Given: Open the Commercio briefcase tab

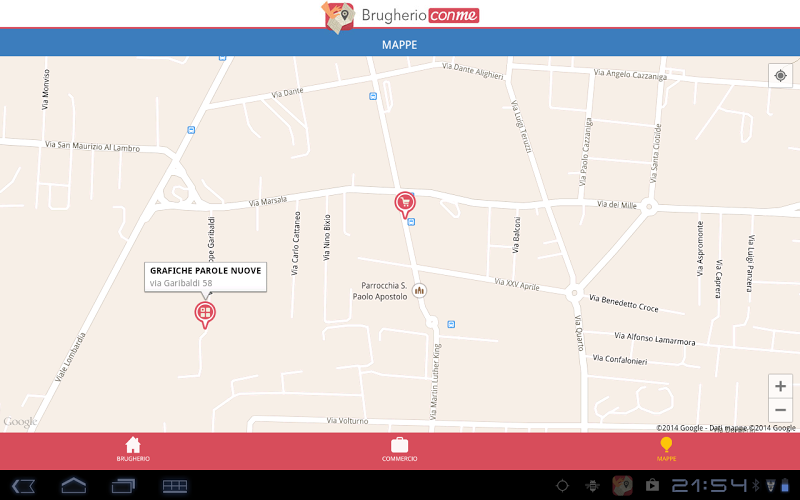Looking at the screenshot, I should click(399, 449).
